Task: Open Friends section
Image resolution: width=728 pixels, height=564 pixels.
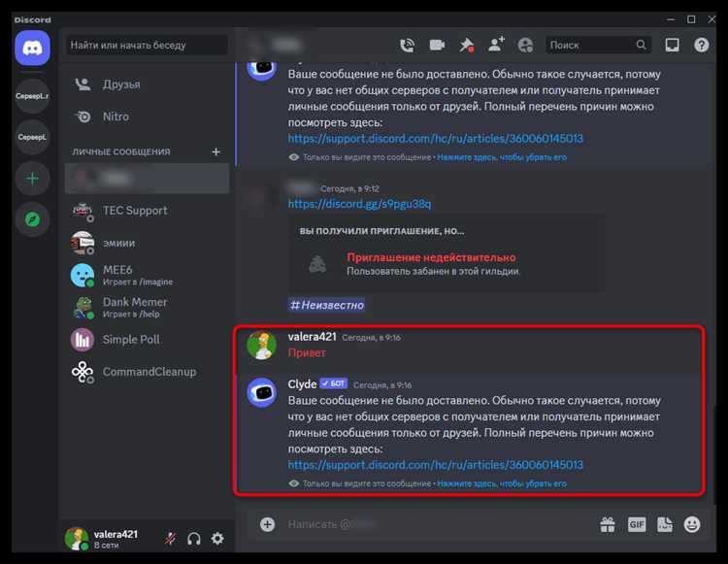Action: tap(148, 84)
